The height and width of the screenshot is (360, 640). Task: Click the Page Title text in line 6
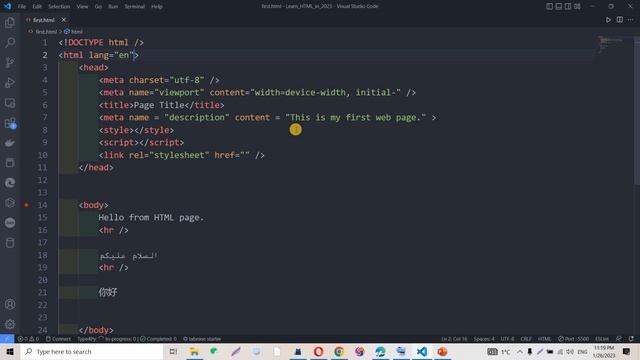pos(159,105)
